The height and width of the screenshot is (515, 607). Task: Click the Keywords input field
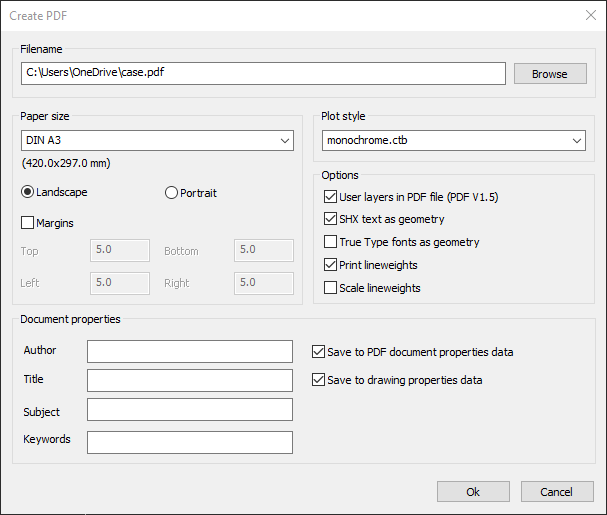pos(190,442)
